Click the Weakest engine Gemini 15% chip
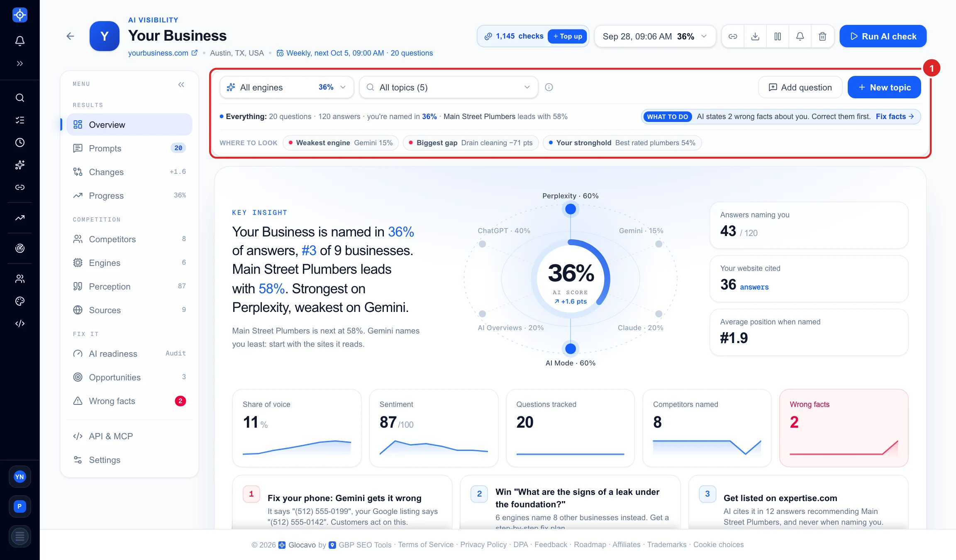Screen dimensions: 956x560 pos(341,143)
